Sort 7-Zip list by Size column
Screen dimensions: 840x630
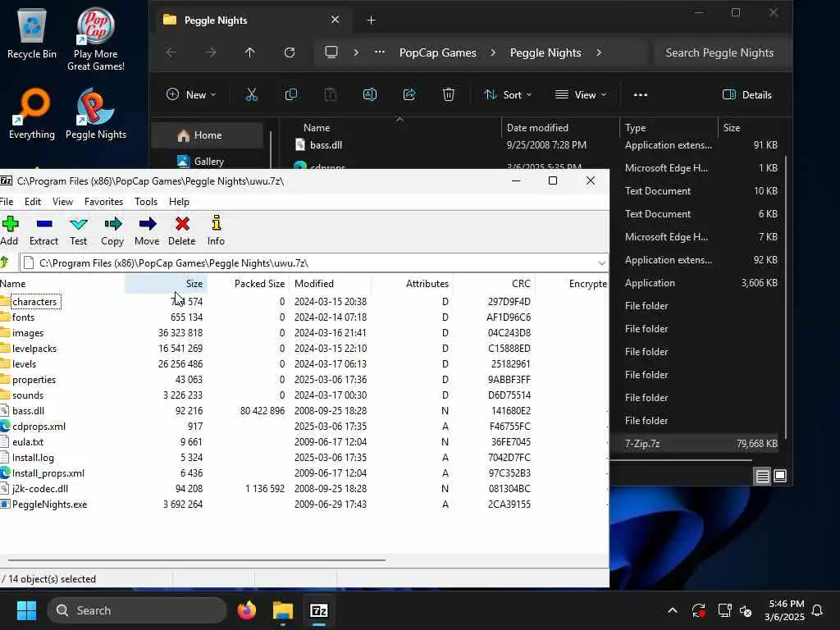[166, 283]
